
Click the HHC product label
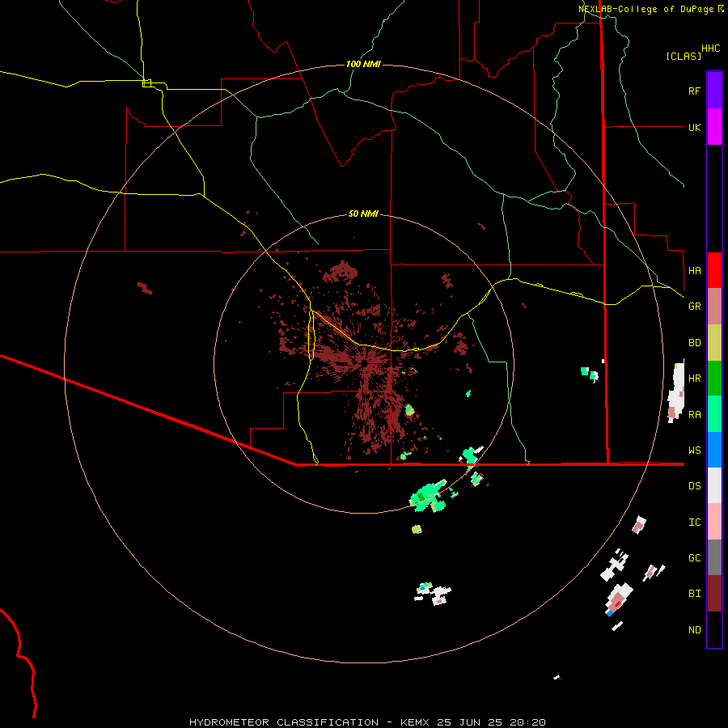click(711, 49)
